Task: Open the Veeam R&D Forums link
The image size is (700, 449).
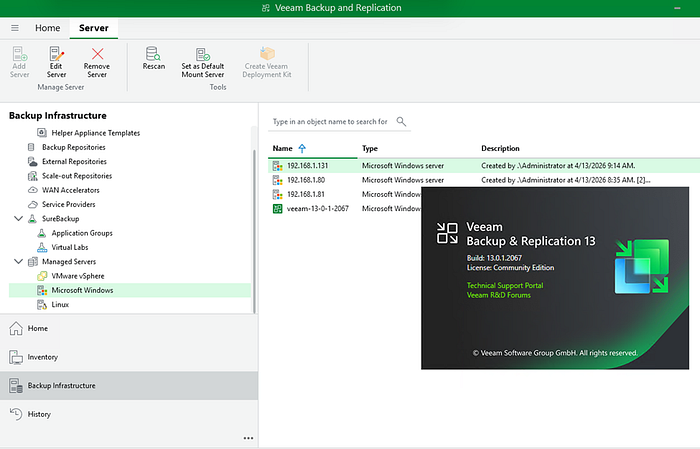Action: click(499, 295)
